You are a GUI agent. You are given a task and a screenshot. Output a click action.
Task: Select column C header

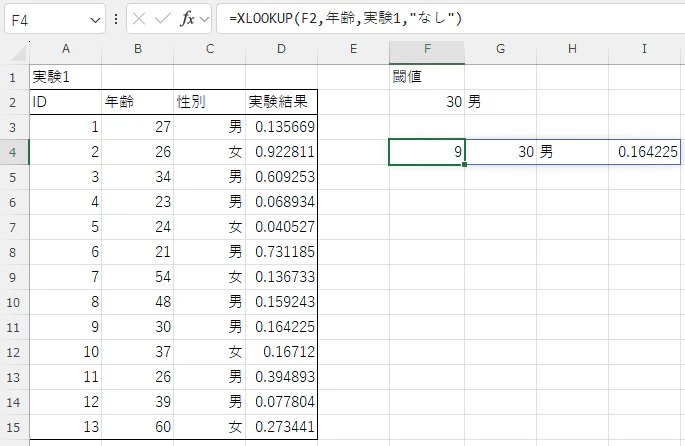210,49
